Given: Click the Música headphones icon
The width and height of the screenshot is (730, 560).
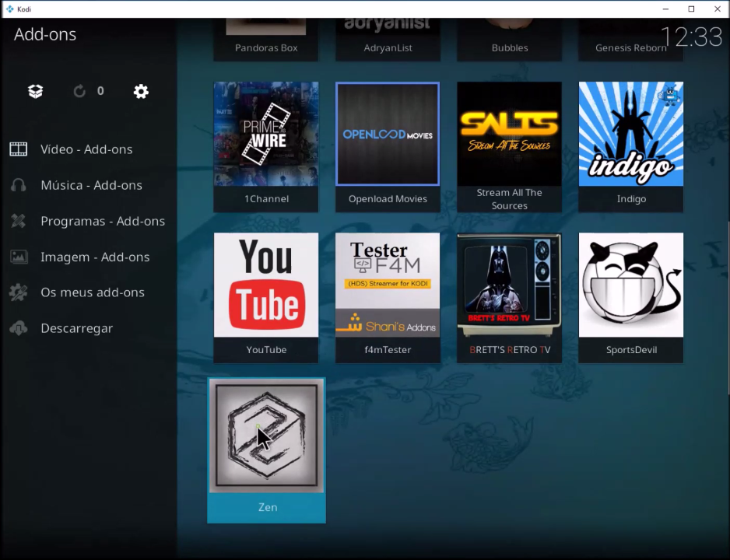Looking at the screenshot, I should click(x=19, y=185).
